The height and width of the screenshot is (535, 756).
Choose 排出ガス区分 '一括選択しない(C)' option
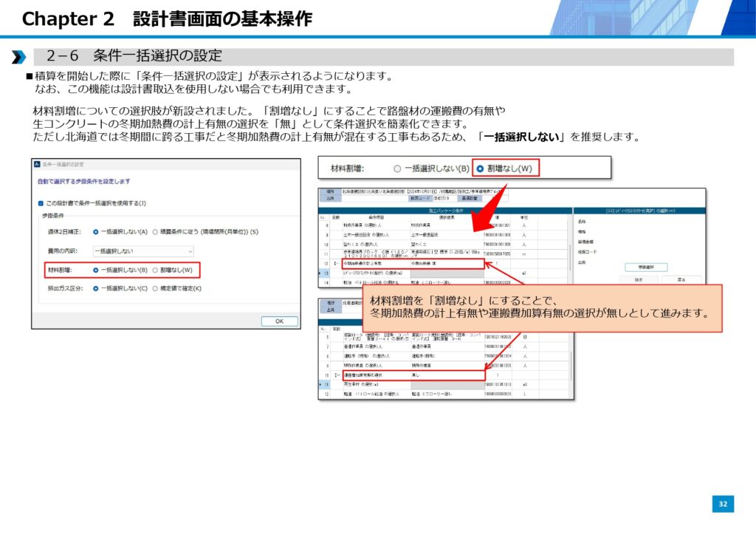[96, 289]
